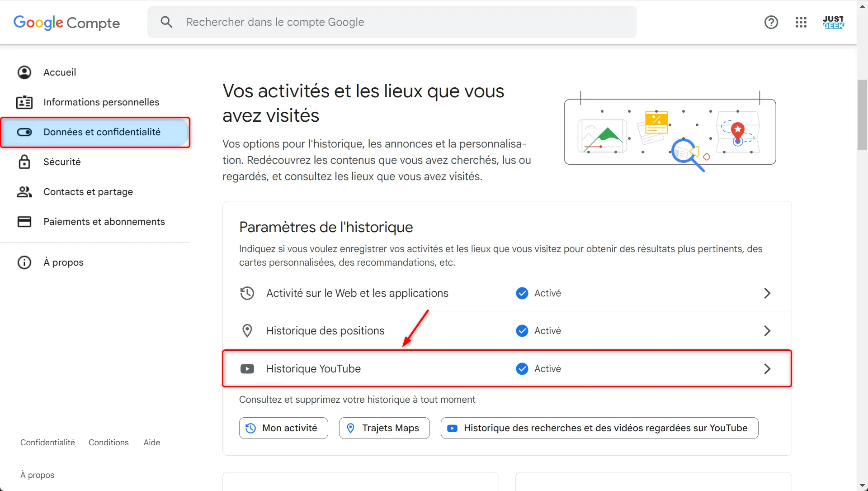Click the search magnifier icon
The width and height of the screenshot is (868, 491).
click(x=166, y=22)
